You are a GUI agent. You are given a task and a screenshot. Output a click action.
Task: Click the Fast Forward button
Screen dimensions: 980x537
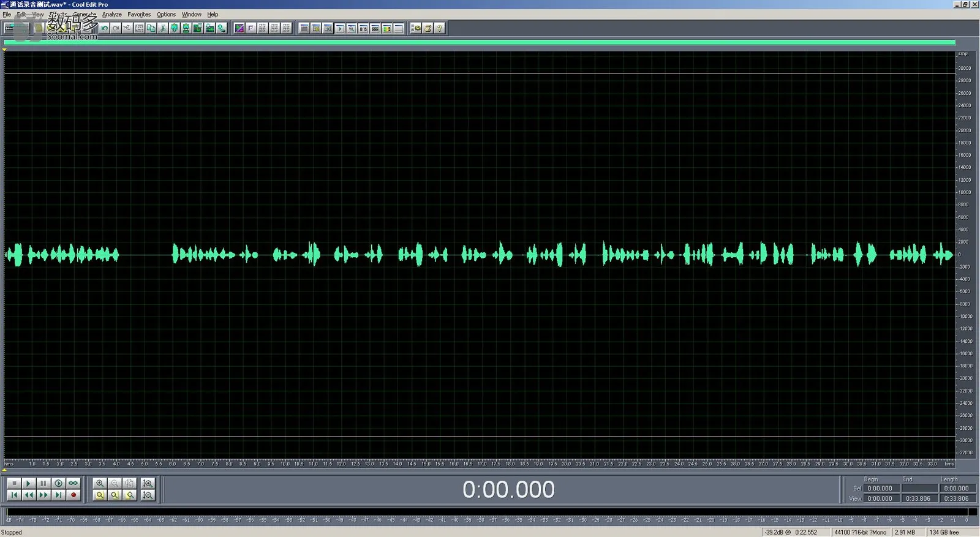coord(43,495)
